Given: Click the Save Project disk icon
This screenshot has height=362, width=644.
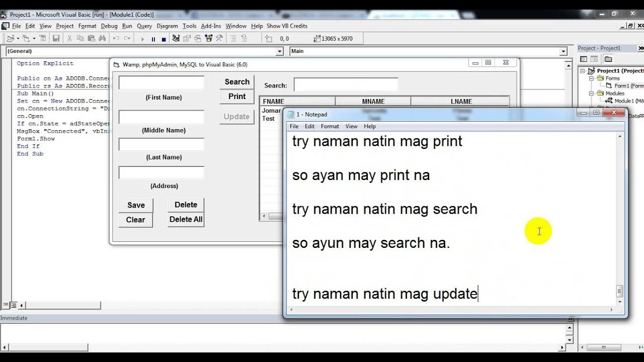Looking at the screenshot, I should (56, 38).
